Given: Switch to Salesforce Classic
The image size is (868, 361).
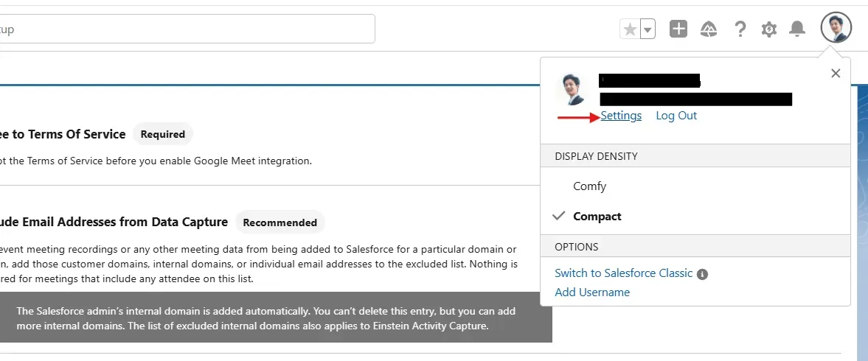Looking at the screenshot, I should (x=623, y=273).
